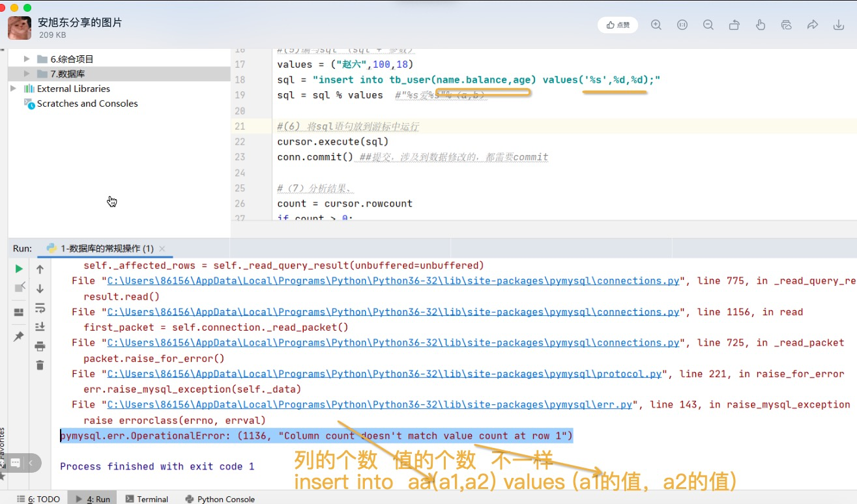Click the "sql = sql % values" code line
Screen dimensions: 857x504
pos(330,95)
